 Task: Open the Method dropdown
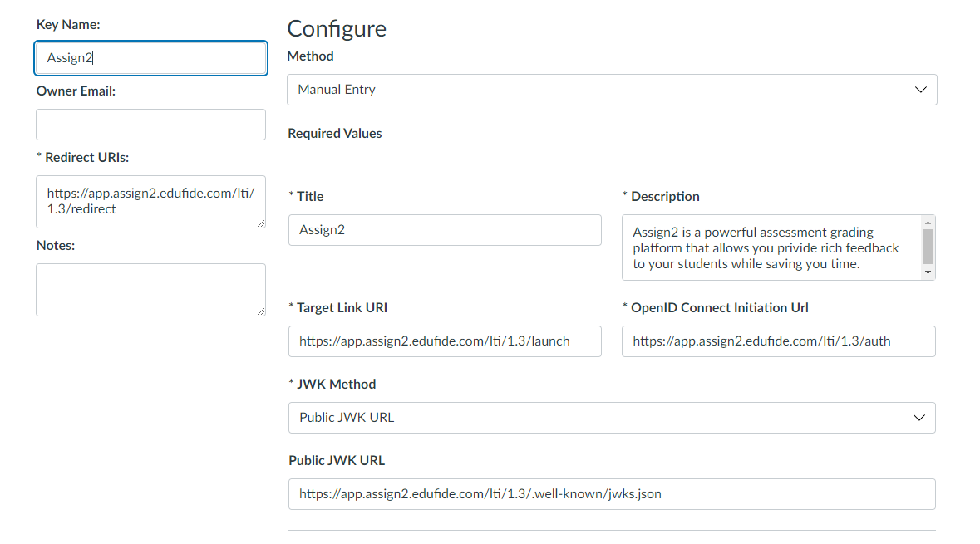(x=611, y=89)
